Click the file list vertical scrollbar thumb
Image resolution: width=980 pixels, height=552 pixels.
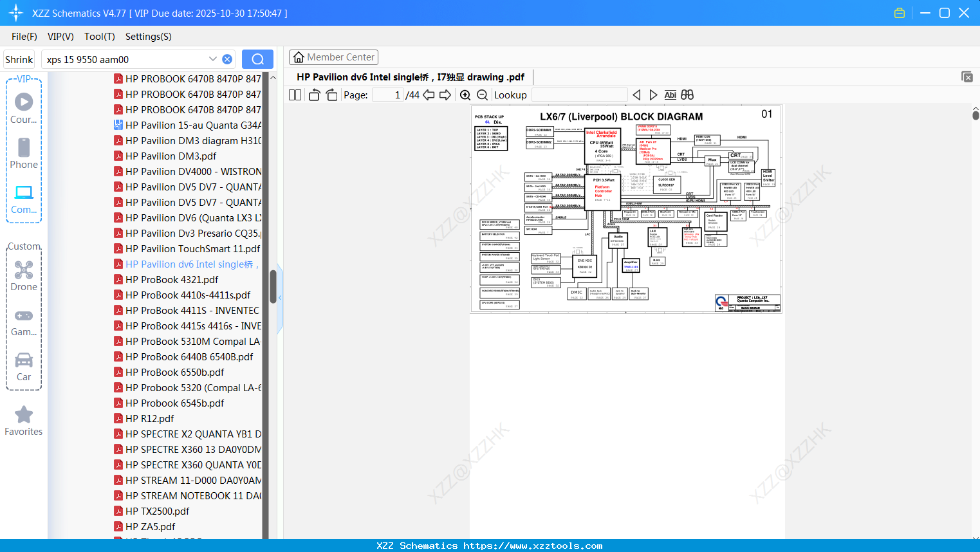[273, 286]
